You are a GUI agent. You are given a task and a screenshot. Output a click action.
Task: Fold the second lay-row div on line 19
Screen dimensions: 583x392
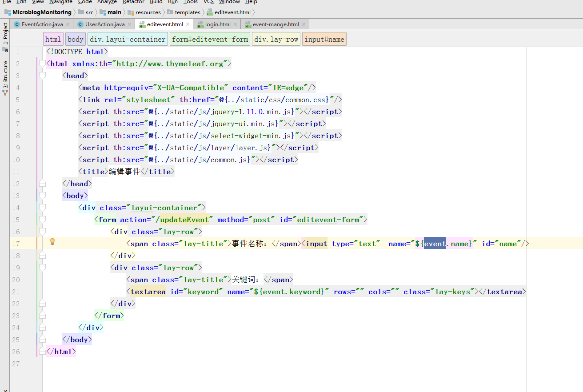42,268
